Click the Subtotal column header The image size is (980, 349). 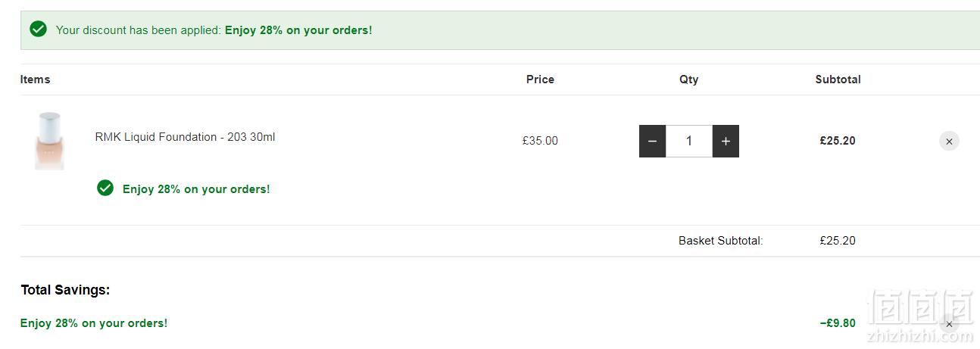[838, 79]
